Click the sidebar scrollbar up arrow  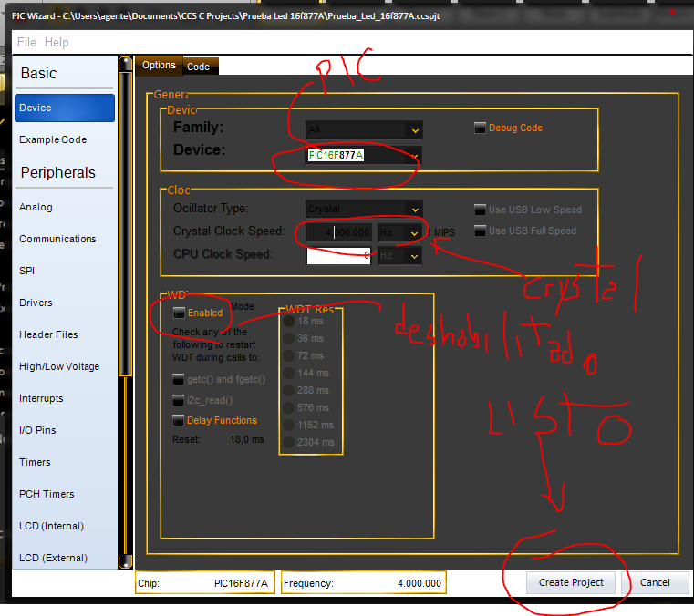coord(126,64)
